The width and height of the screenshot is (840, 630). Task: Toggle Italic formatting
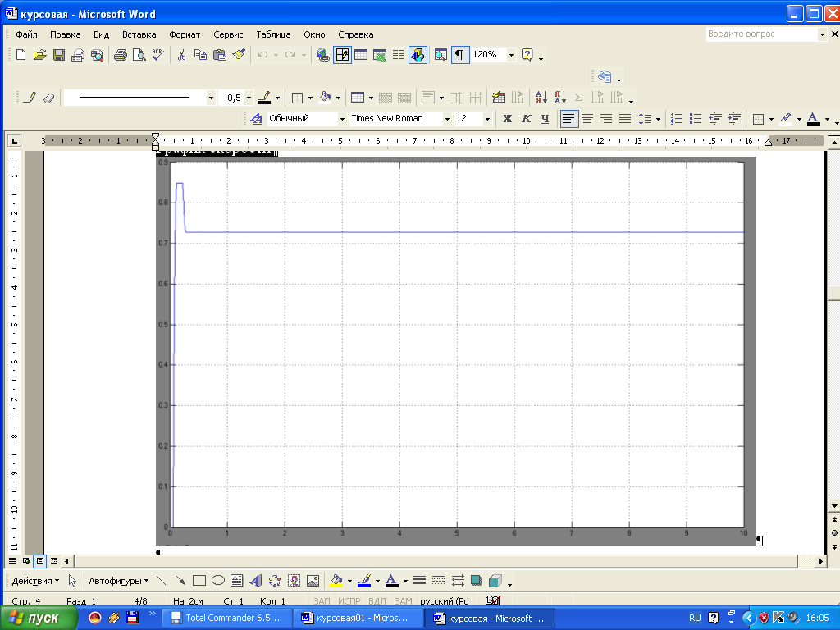point(526,119)
